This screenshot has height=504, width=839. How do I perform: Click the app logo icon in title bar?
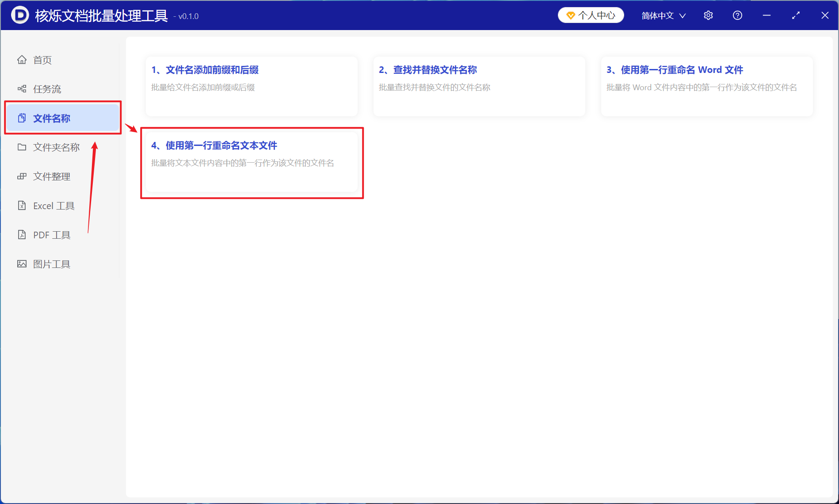[20, 15]
